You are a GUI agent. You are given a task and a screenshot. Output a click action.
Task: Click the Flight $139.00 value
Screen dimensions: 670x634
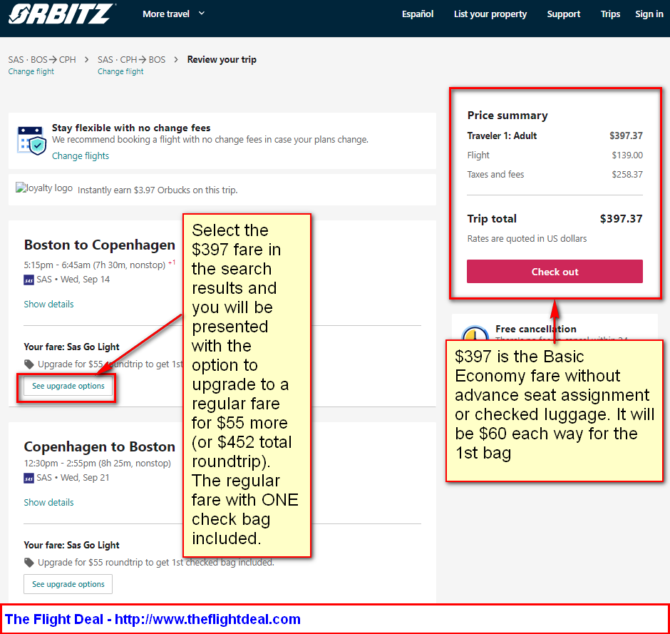(627, 155)
